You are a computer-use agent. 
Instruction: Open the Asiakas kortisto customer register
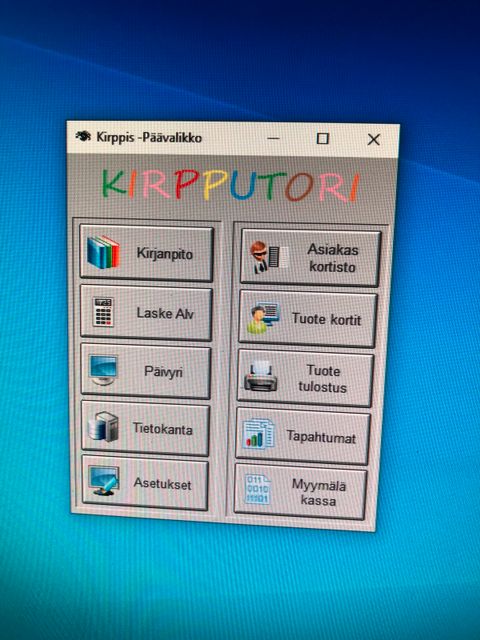(x=310, y=258)
